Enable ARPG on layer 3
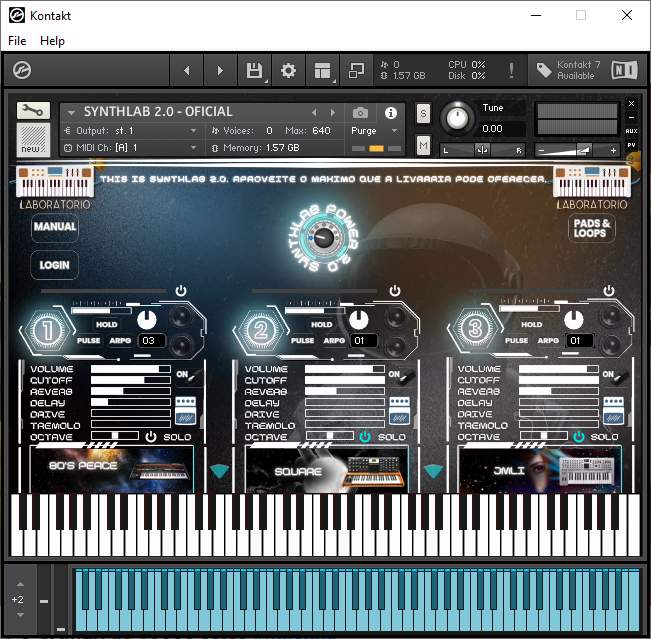This screenshot has height=639, width=651. [x=548, y=340]
